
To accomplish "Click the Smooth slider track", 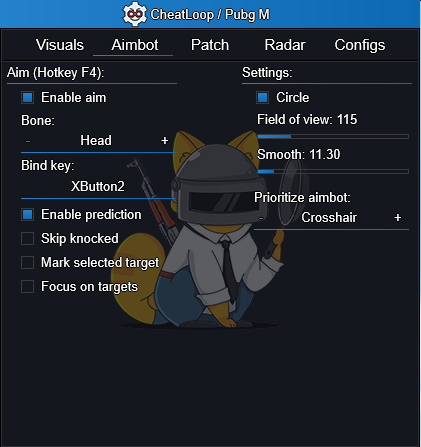I will (x=333, y=171).
